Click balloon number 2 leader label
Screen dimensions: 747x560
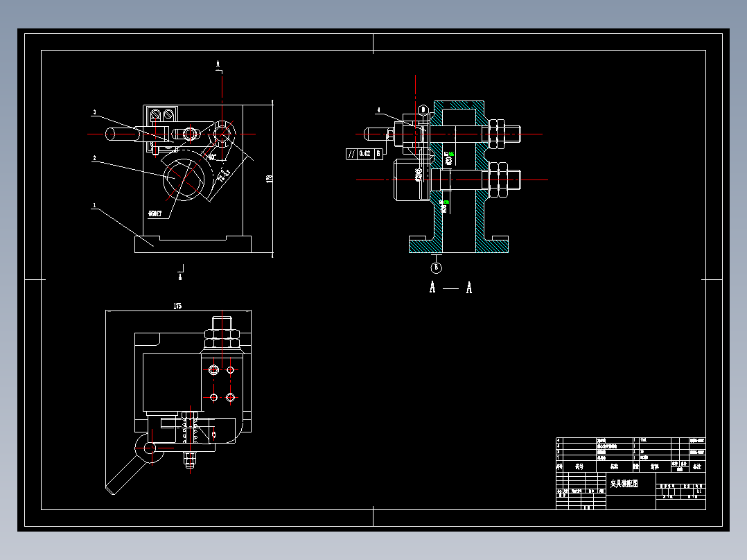[94, 158]
